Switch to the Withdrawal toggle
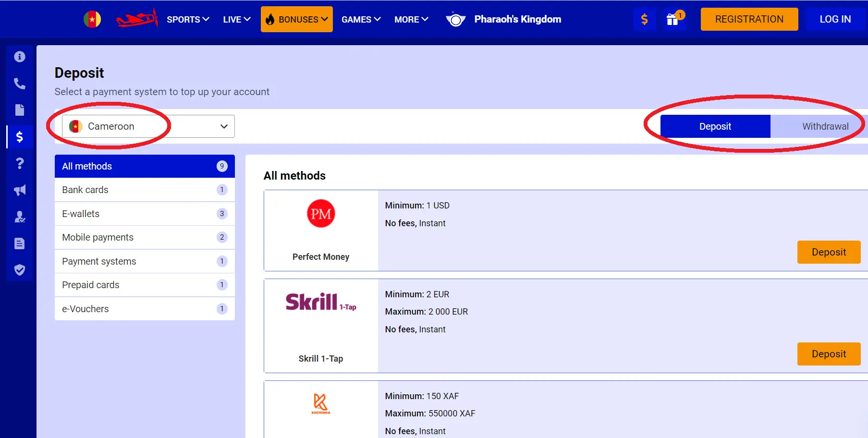 [x=825, y=126]
